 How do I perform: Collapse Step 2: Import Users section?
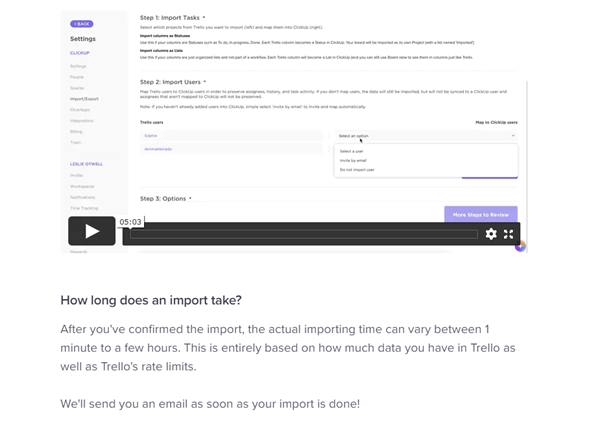point(204,81)
